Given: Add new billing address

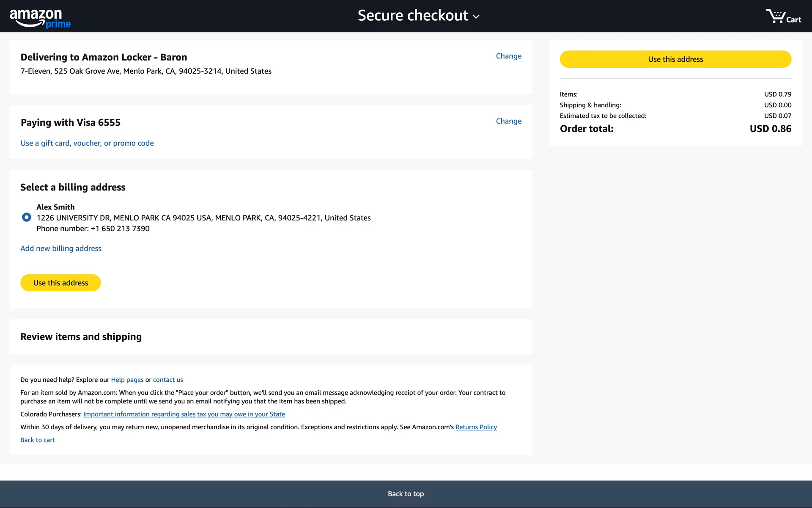Looking at the screenshot, I should (61, 248).
